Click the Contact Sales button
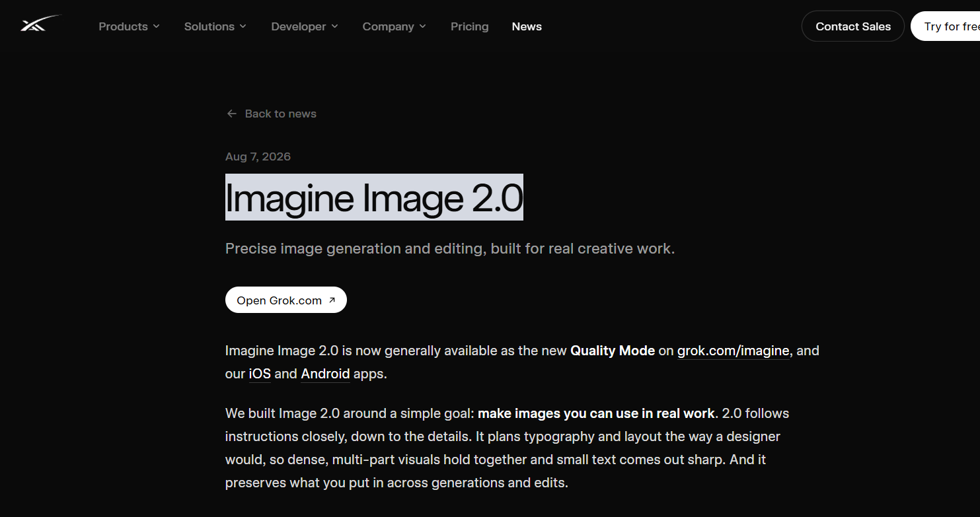The image size is (980, 517). click(x=853, y=26)
